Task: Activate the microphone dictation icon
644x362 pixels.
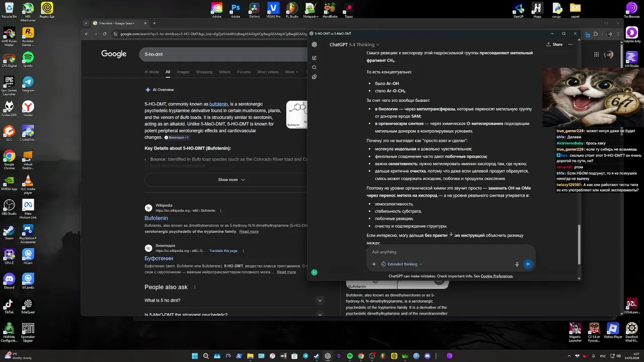Action: coord(517,264)
